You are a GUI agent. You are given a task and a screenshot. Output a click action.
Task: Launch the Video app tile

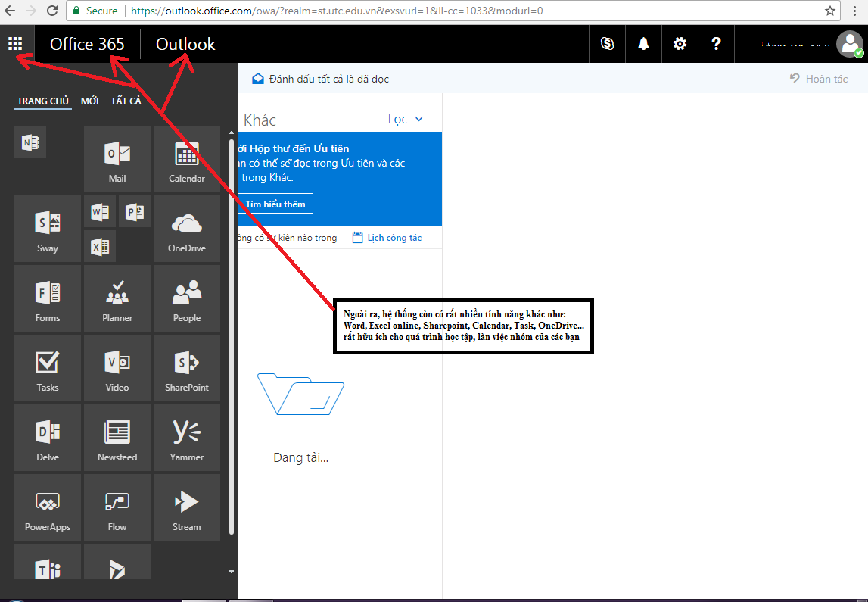click(117, 368)
